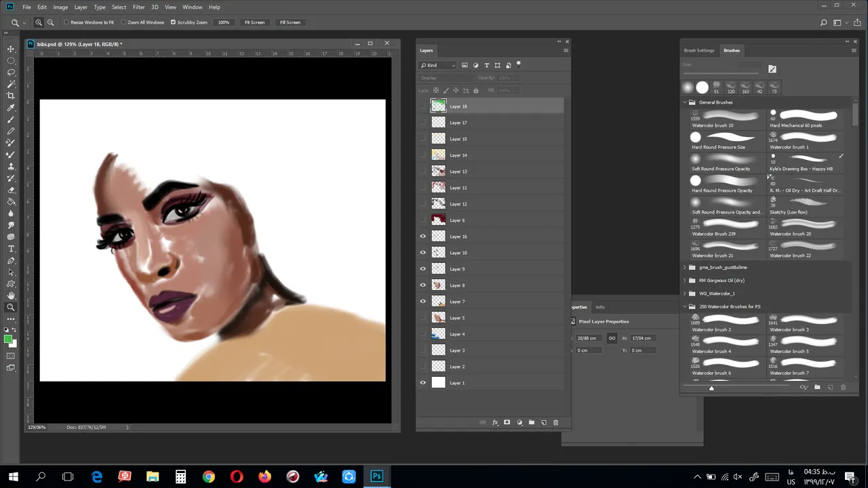Click Fill Screen button

(290, 22)
